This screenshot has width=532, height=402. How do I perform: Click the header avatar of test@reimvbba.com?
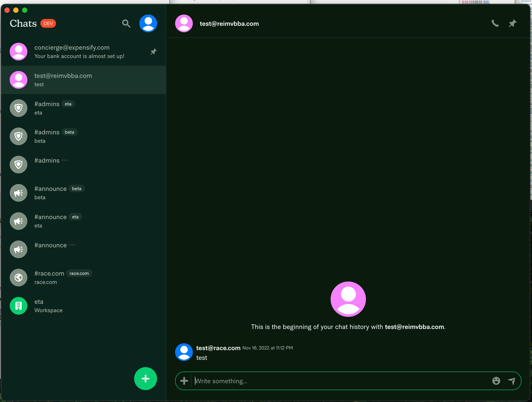click(x=184, y=23)
